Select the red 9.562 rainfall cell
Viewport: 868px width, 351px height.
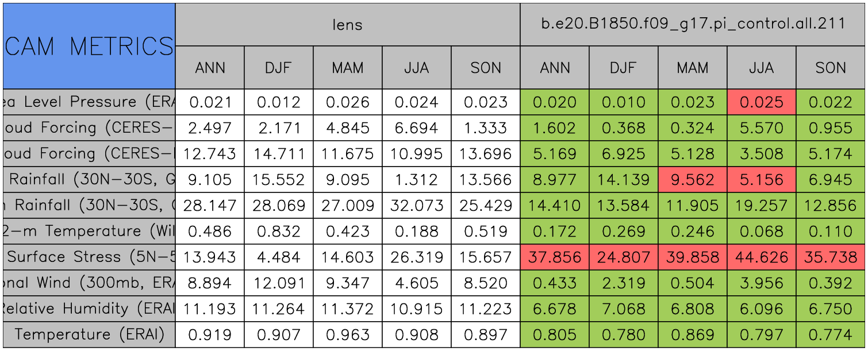tap(693, 180)
